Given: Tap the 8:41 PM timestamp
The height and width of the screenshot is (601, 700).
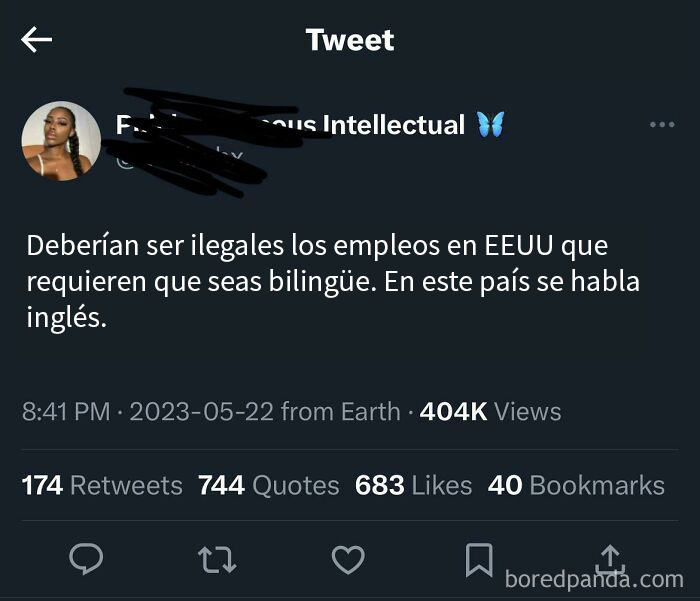Looking at the screenshot, I should 66,411.
